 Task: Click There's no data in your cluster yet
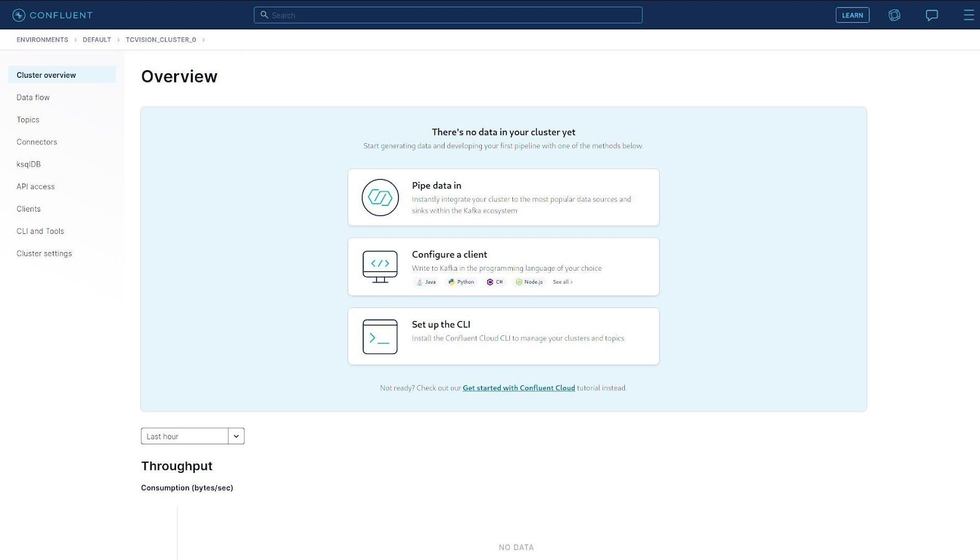click(504, 132)
